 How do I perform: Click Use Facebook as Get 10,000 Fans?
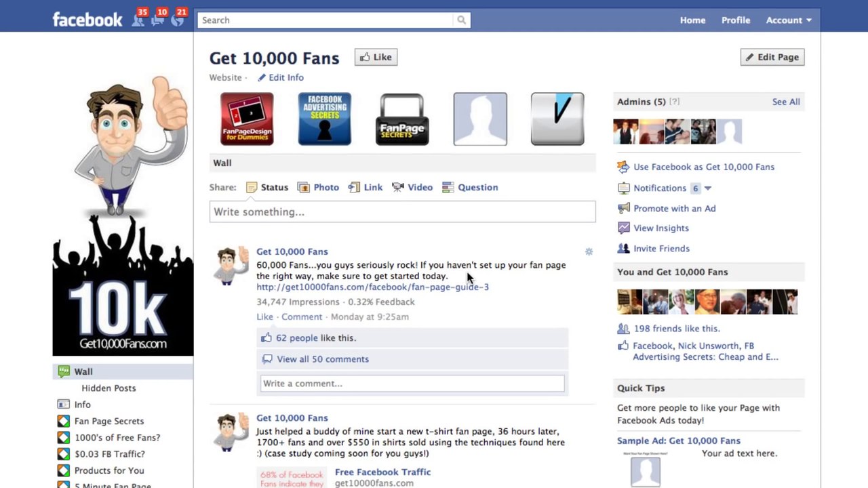[704, 167]
